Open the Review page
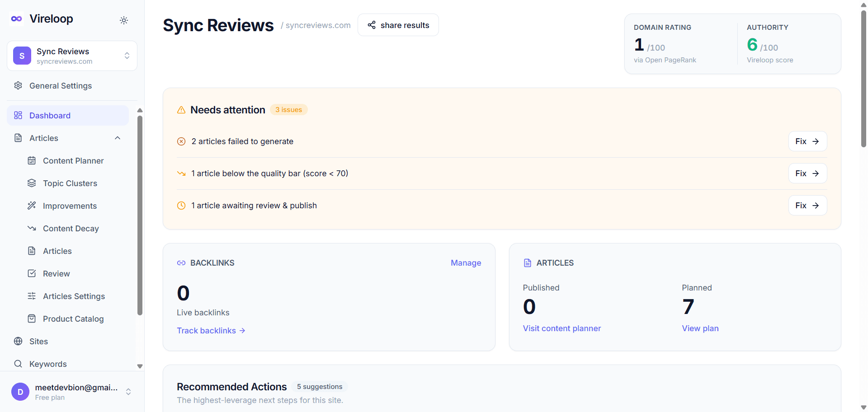 coord(57,274)
